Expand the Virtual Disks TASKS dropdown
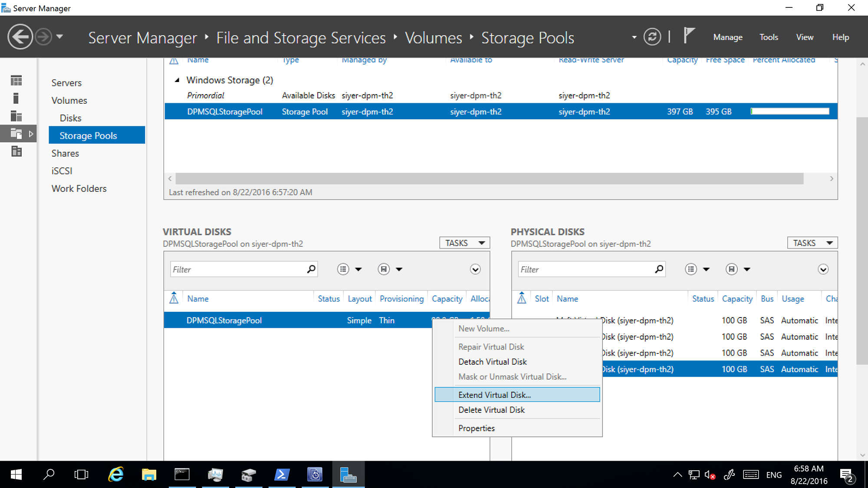 (x=464, y=242)
